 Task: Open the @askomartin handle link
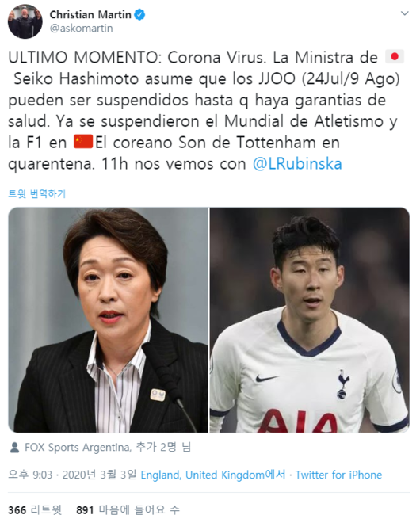tap(81, 29)
